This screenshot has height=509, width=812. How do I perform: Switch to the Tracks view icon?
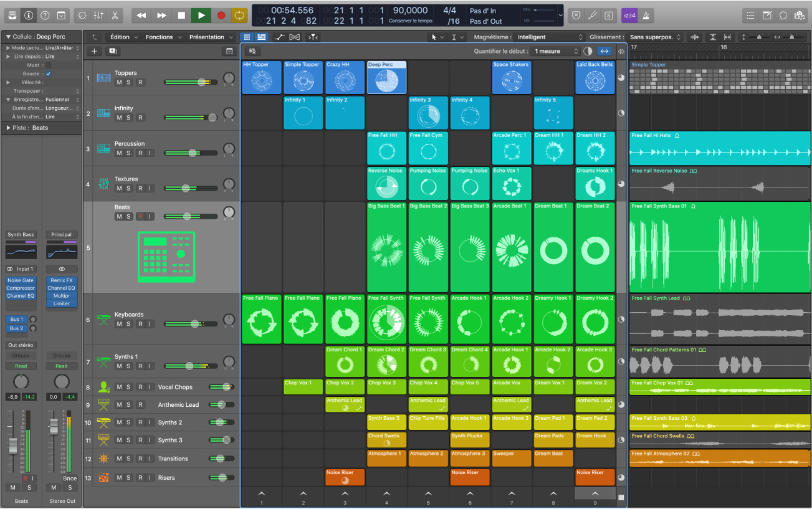pyautogui.click(x=261, y=37)
